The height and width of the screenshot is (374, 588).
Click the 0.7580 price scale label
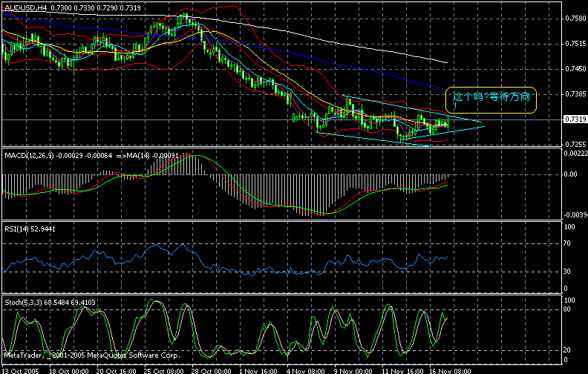coord(575,18)
